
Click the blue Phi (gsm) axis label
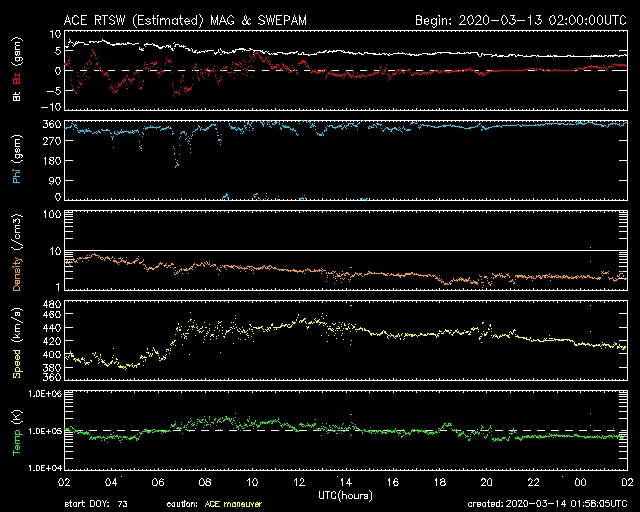pos(16,166)
